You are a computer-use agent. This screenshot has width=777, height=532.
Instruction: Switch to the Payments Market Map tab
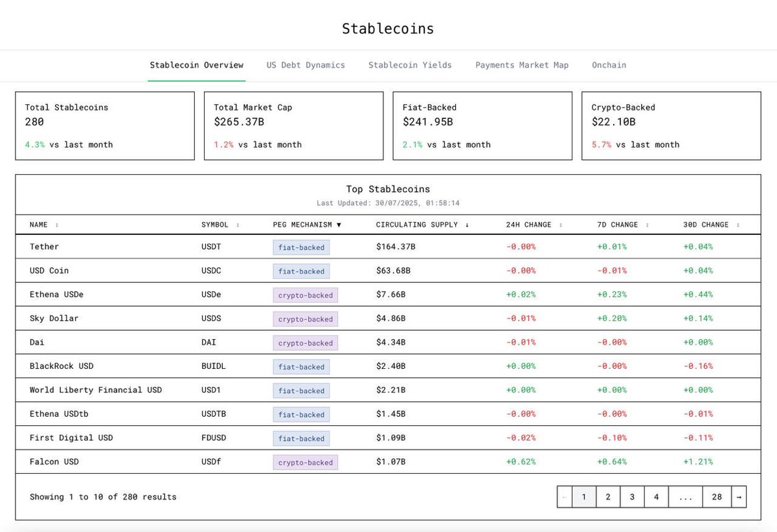point(522,65)
